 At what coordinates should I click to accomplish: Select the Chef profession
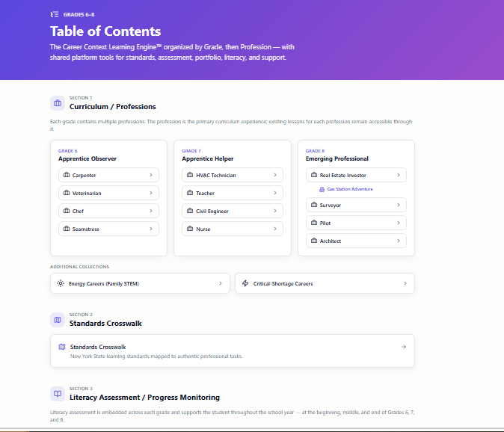pos(108,211)
